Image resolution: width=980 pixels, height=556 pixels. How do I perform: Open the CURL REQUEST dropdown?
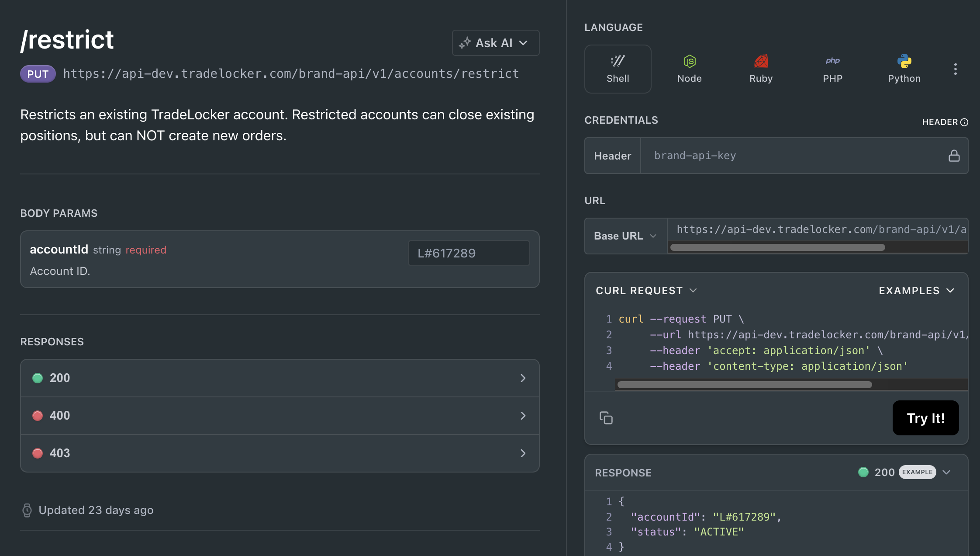(x=646, y=291)
